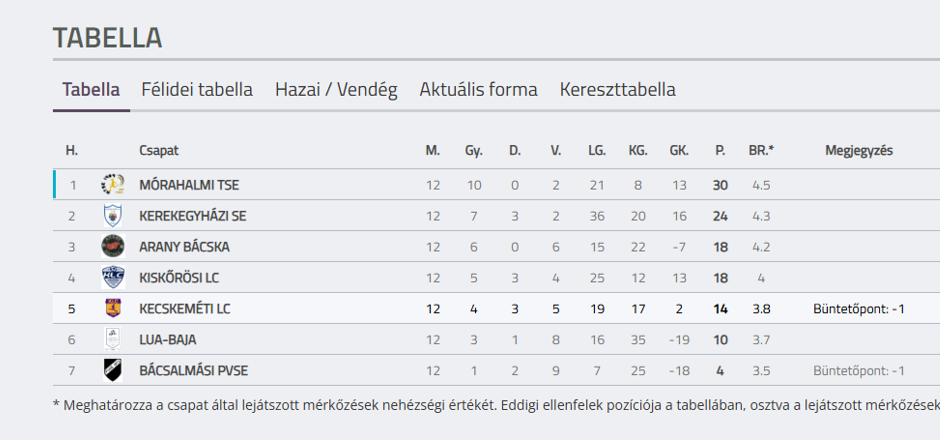Screen dimensions: 940x440
Task: Open the BÁCSALMÁSI PVSE team link
Action: [x=193, y=371]
